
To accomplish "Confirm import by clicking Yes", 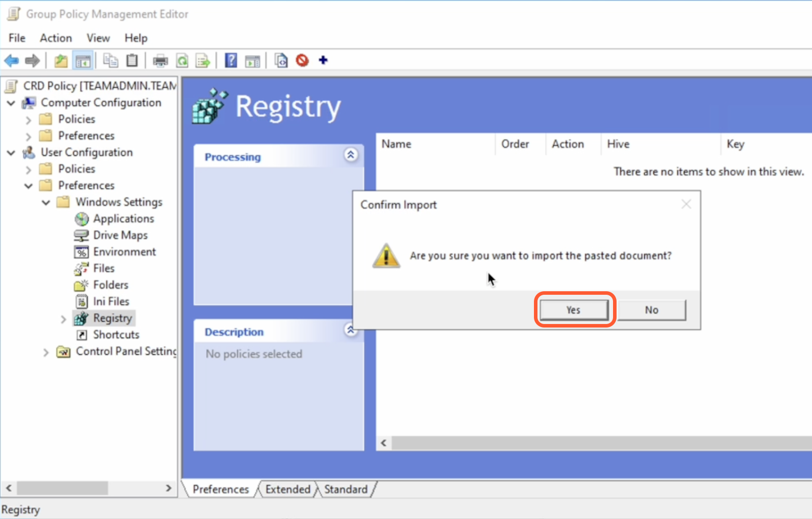I will (574, 310).
